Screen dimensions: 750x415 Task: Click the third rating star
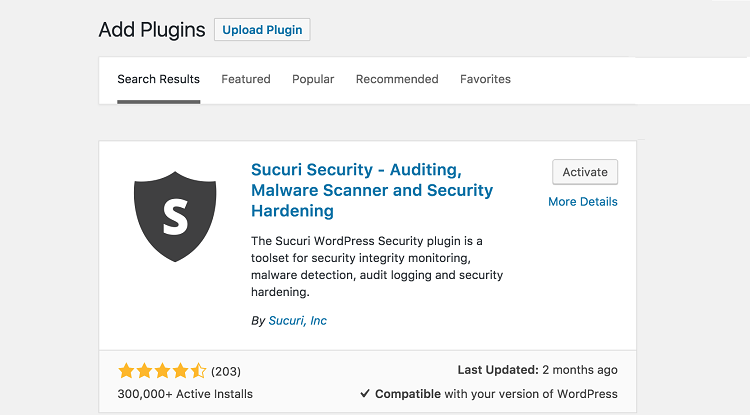(162, 371)
